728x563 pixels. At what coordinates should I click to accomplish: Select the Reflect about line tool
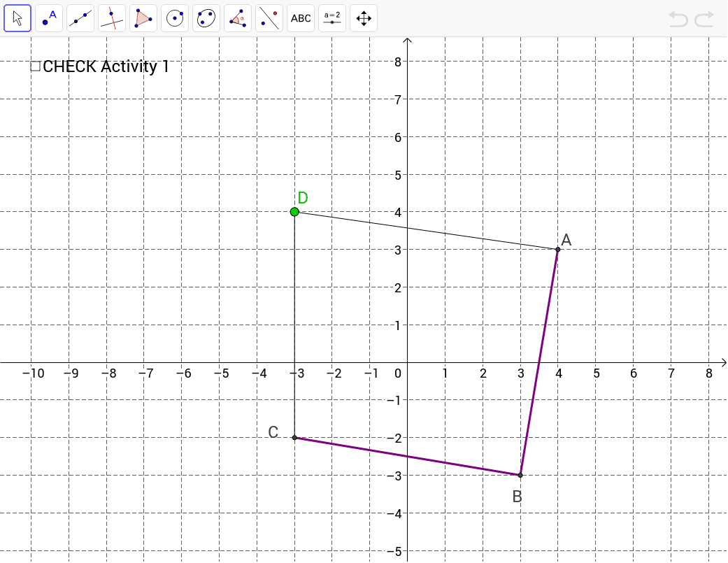point(269,19)
